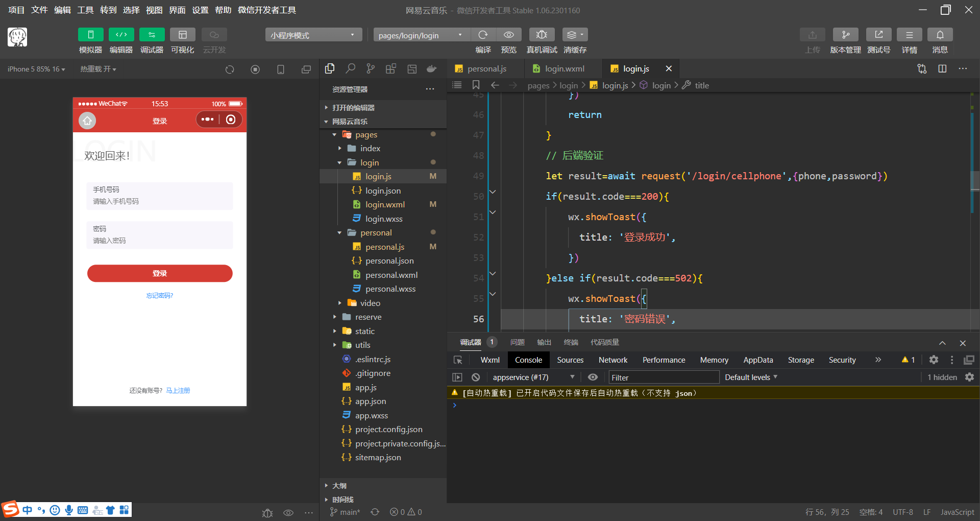
Task: Collapse the 网易云音乐 project section
Action: coord(383,122)
